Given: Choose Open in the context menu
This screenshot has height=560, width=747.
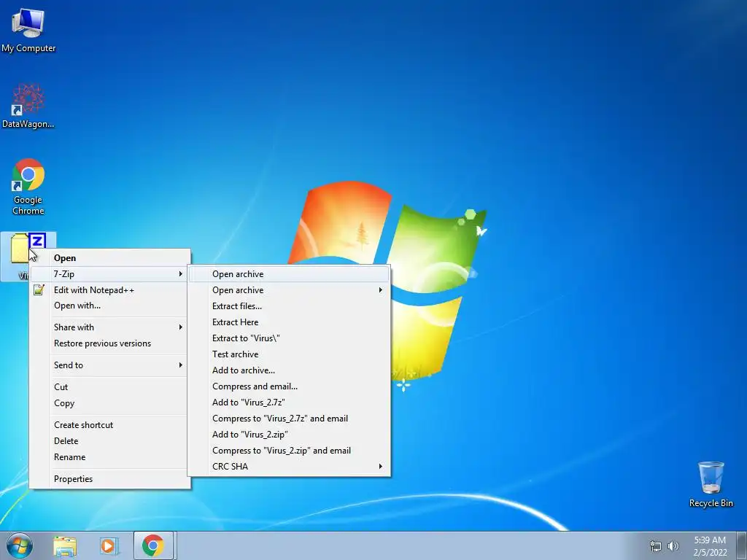Looking at the screenshot, I should click(x=110, y=257).
